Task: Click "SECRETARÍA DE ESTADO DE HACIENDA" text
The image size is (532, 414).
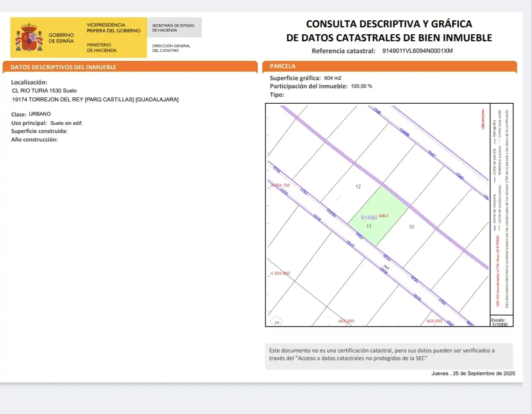Action: coord(173,28)
